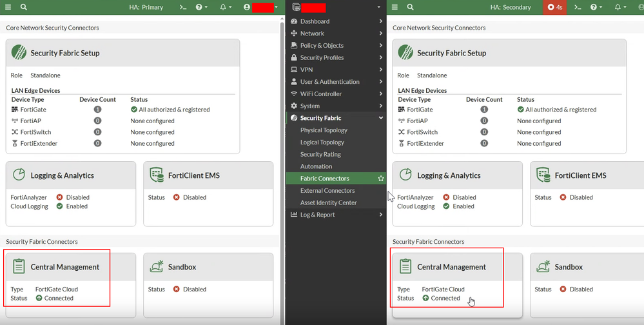Viewport: 644px width, 325px height.
Task: Open hamburger menu in HA Secondary window
Action: point(395,7)
